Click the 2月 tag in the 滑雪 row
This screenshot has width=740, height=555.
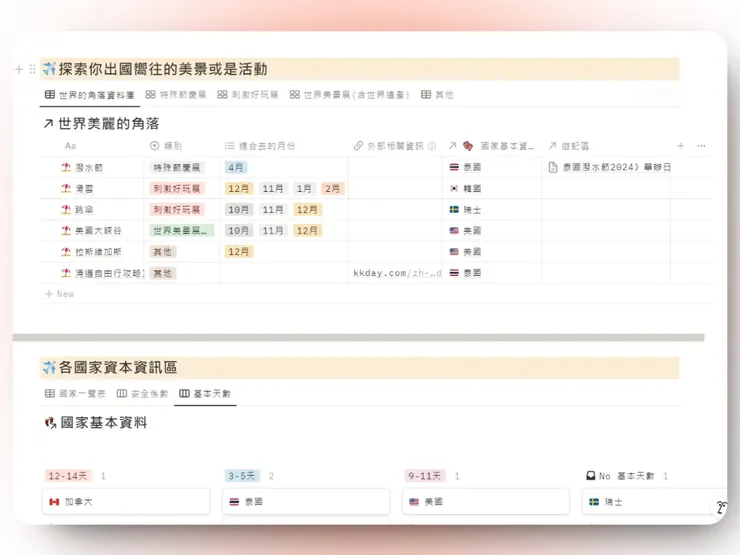332,188
